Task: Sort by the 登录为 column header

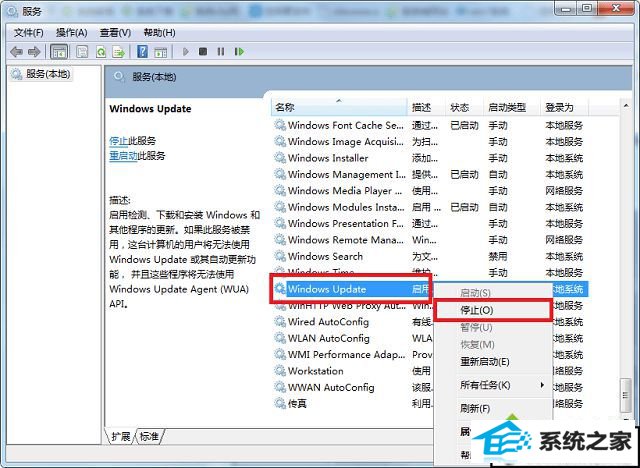Action: click(x=564, y=107)
